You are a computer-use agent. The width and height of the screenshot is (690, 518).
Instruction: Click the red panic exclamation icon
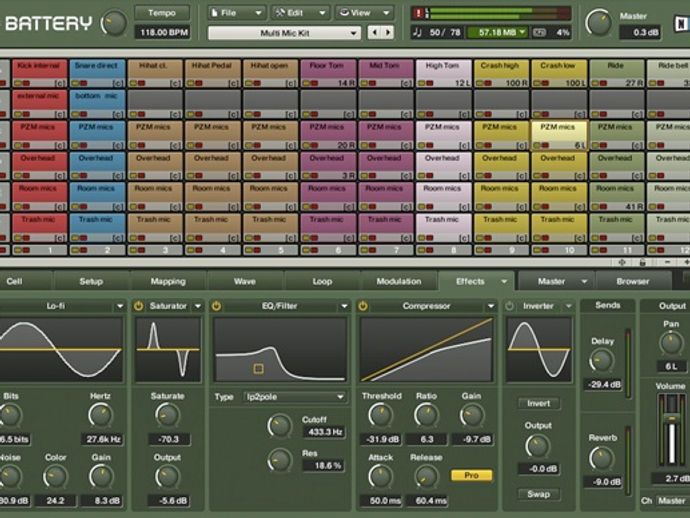pos(418,13)
